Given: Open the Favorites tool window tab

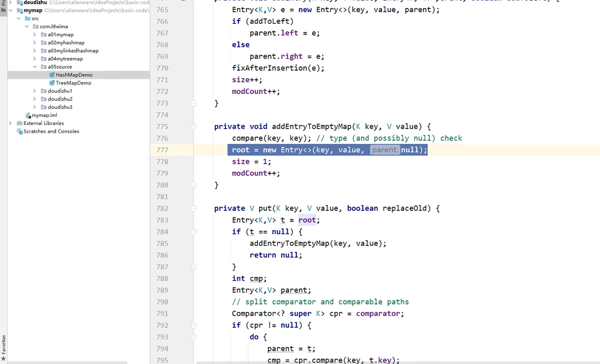Looking at the screenshot, I should (5, 343).
